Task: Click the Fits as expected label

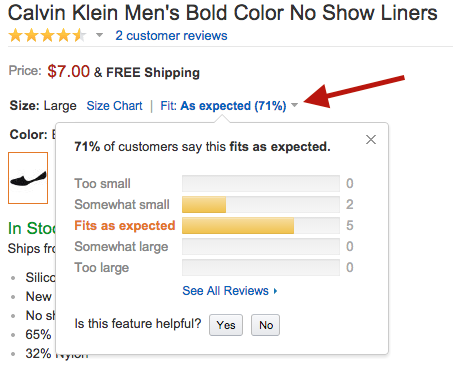Action: [125, 226]
